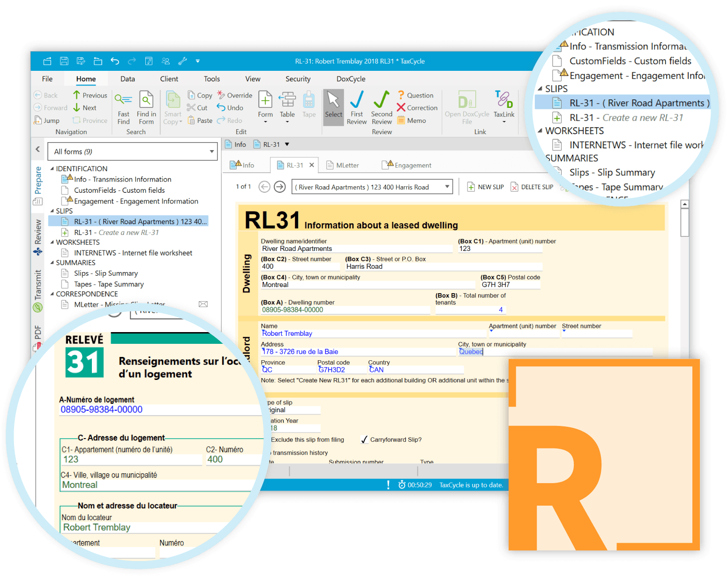728x576 pixels.
Task: Open the All forms dropdown
Action: pos(133,152)
